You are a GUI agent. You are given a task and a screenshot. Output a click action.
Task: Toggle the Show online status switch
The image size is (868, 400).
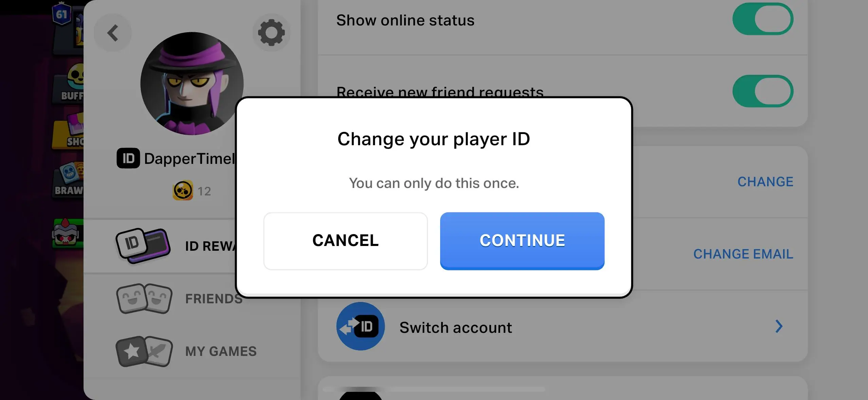763,19
